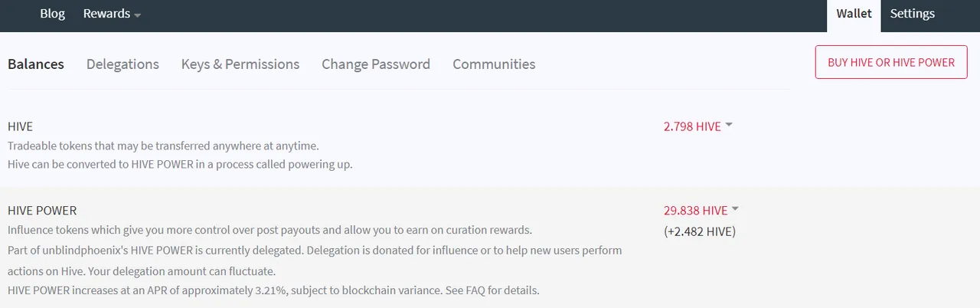This screenshot has height=308, width=980.
Task: Go to the Delegations section
Action: pos(122,64)
